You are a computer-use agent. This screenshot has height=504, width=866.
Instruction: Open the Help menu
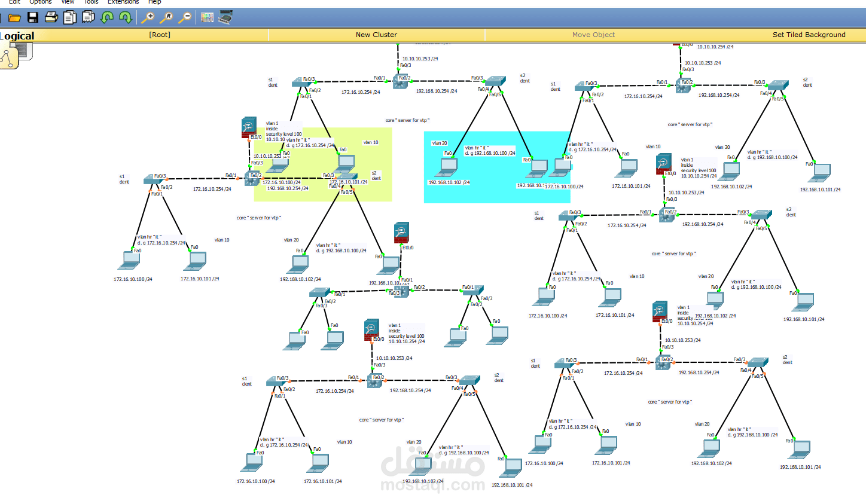tap(154, 2)
